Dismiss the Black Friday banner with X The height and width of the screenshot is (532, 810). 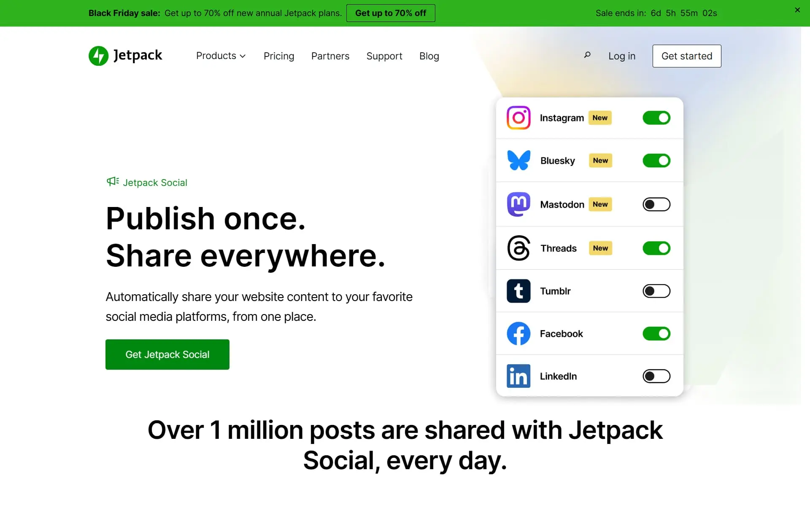(x=797, y=10)
